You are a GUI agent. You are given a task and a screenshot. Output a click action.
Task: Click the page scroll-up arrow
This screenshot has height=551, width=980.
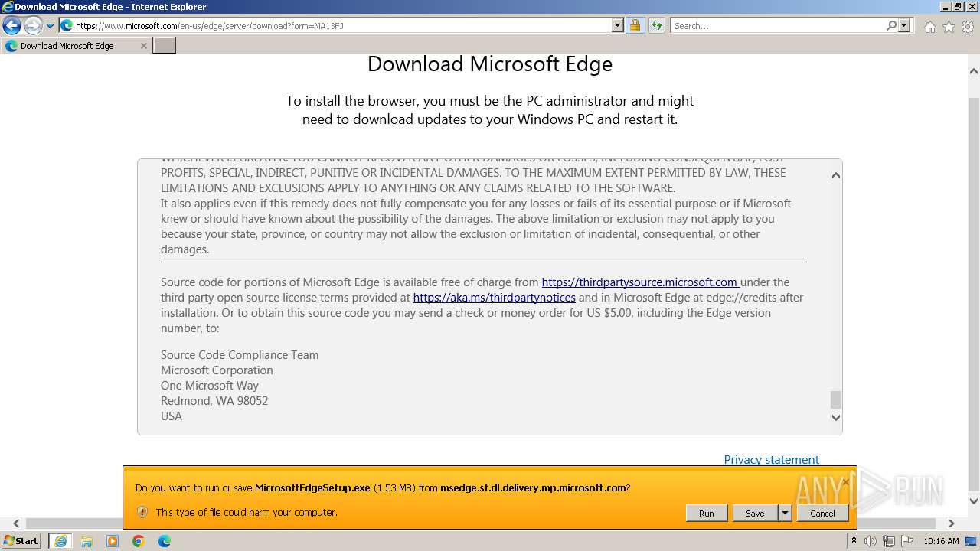tap(974, 71)
